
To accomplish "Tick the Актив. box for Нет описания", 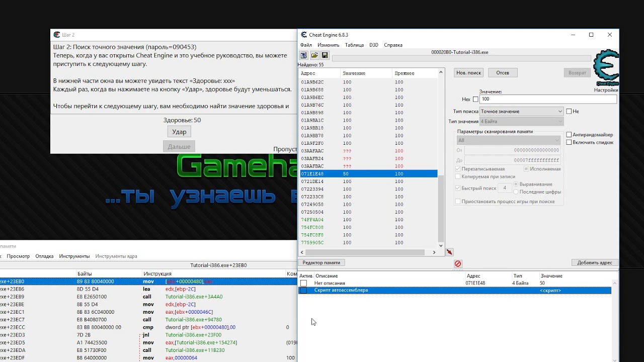I will (x=303, y=284).
